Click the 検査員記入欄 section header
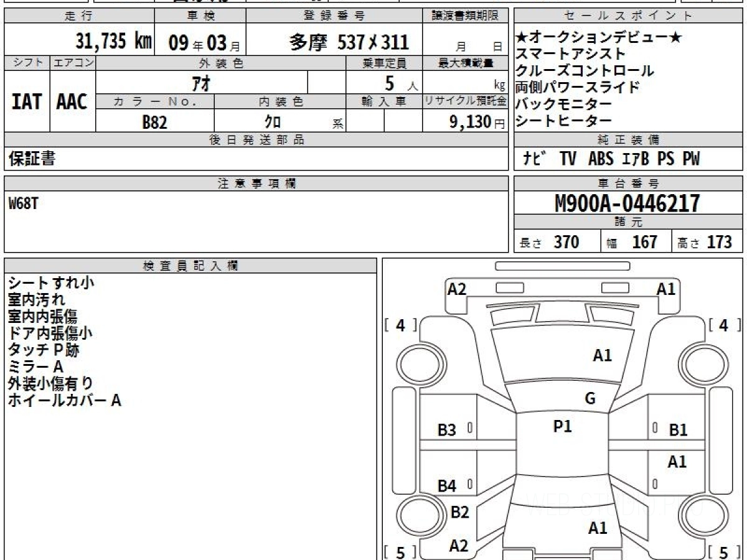The height and width of the screenshot is (560, 747). pyautogui.click(x=190, y=266)
